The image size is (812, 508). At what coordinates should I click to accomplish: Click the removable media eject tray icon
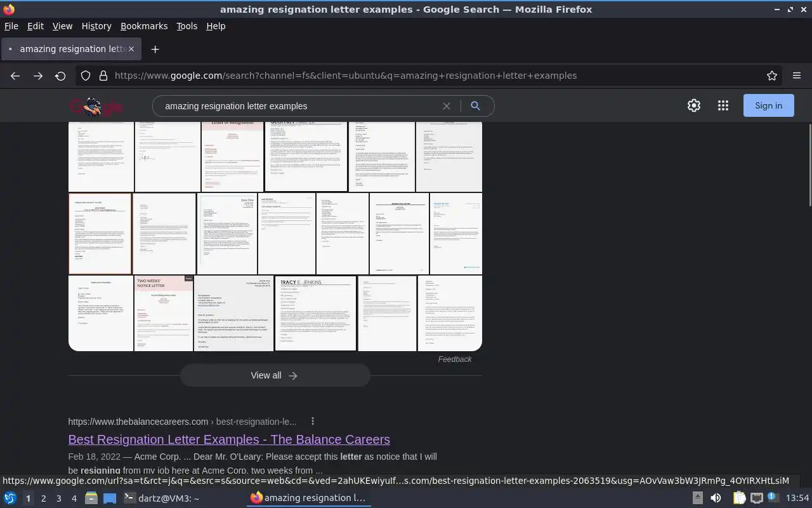coord(697,498)
